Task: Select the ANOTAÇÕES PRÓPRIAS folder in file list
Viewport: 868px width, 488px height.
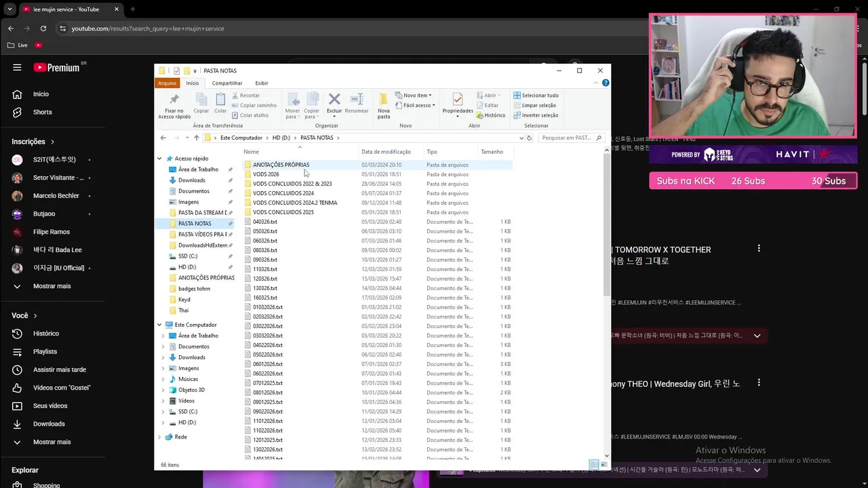Action: click(x=281, y=165)
